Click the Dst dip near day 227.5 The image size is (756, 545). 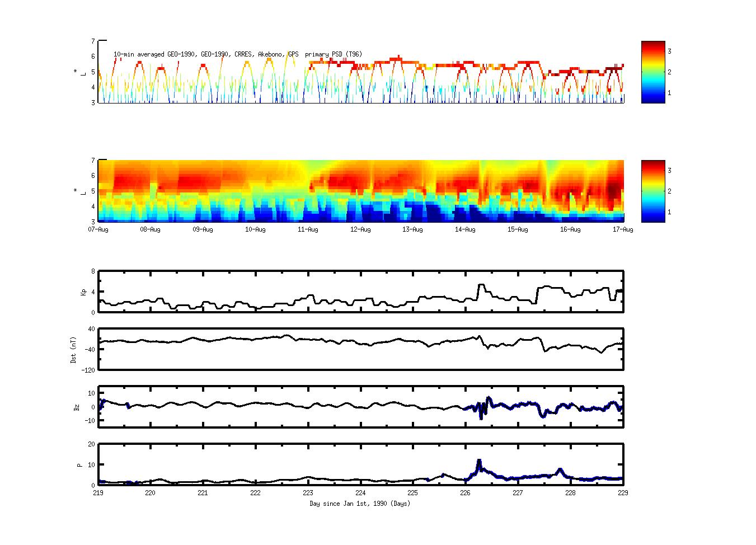pos(545,350)
